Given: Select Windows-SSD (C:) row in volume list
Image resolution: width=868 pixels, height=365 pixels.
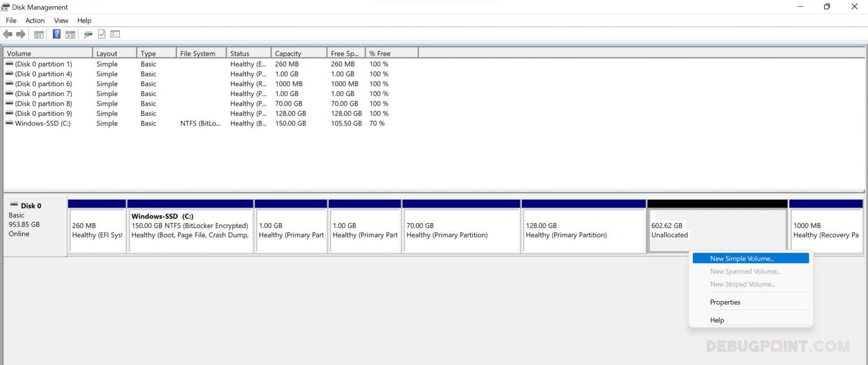Looking at the screenshot, I should coord(43,124).
